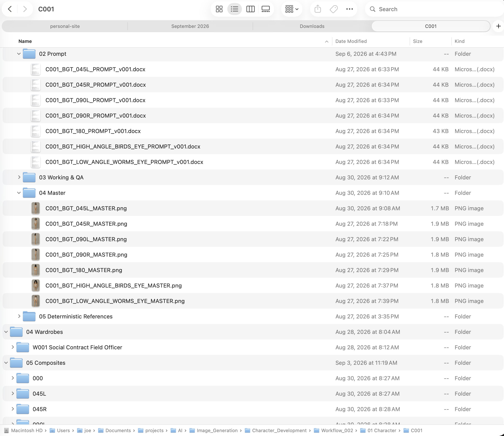Click Macintosh HD in the path bar

24,430
